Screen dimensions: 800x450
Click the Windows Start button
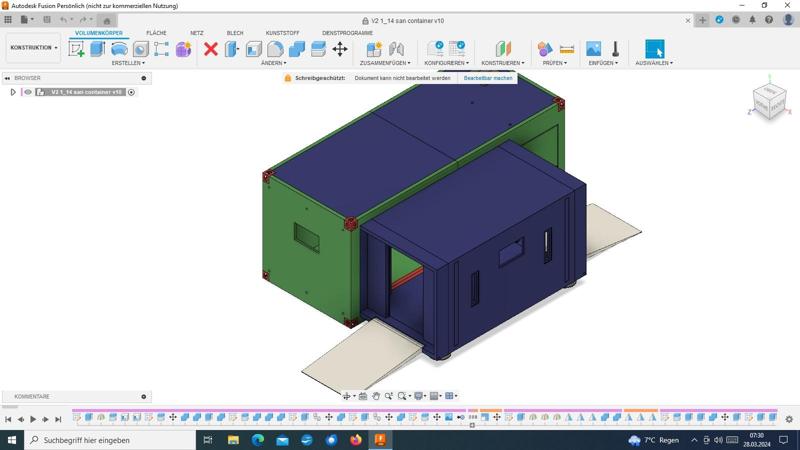(12, 440)
